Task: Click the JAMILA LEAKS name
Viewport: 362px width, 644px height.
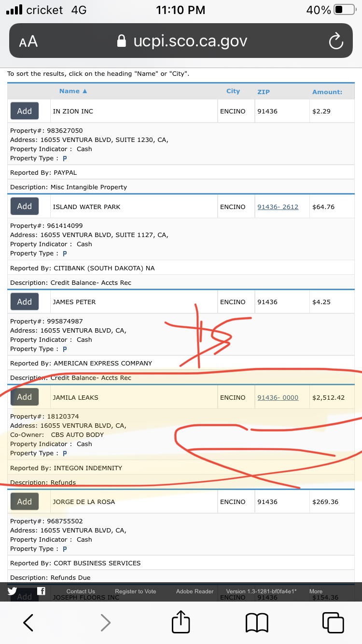Action: (x=75, y=398)
